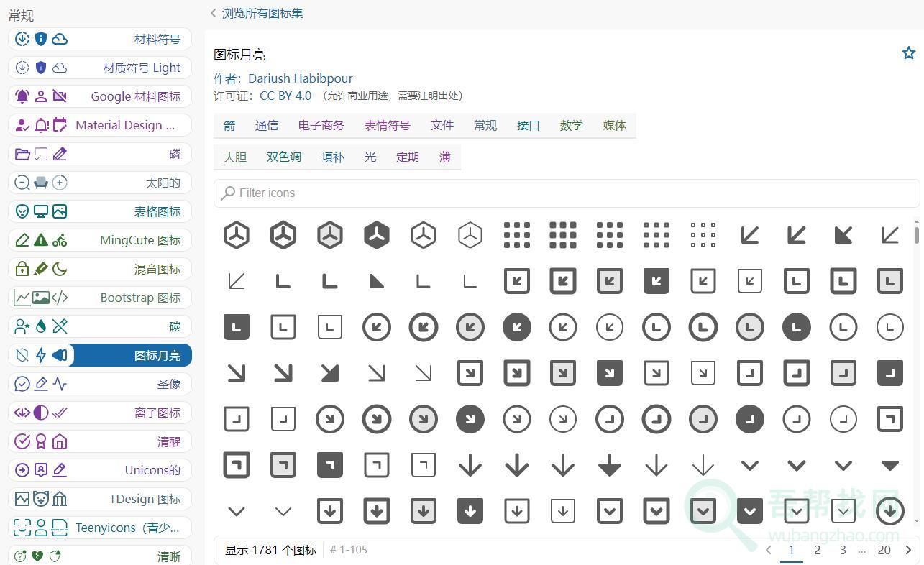
Task: Click the first 3x3 grid dots icon
Action: pos(516,235)
